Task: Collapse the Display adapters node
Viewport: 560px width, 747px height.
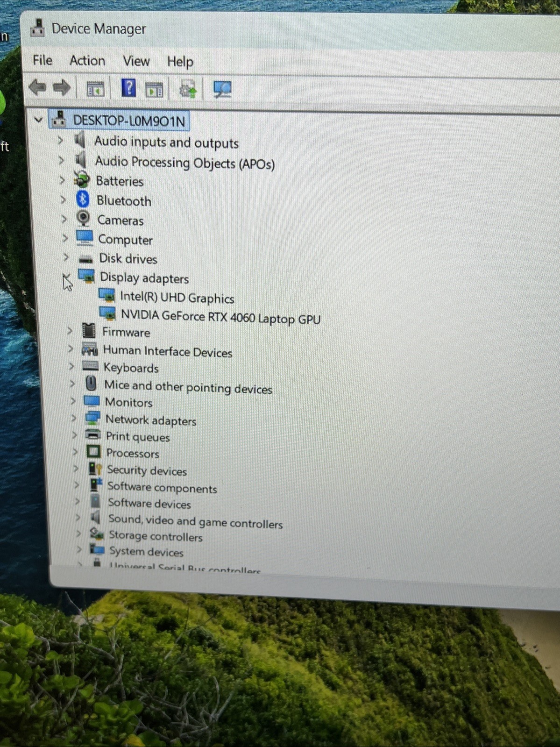Action: 66,277
